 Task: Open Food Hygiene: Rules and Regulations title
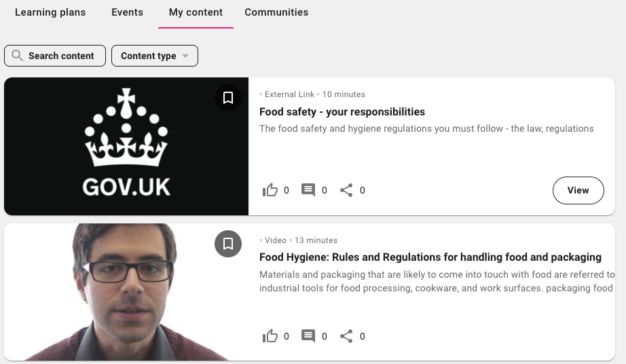430,257
